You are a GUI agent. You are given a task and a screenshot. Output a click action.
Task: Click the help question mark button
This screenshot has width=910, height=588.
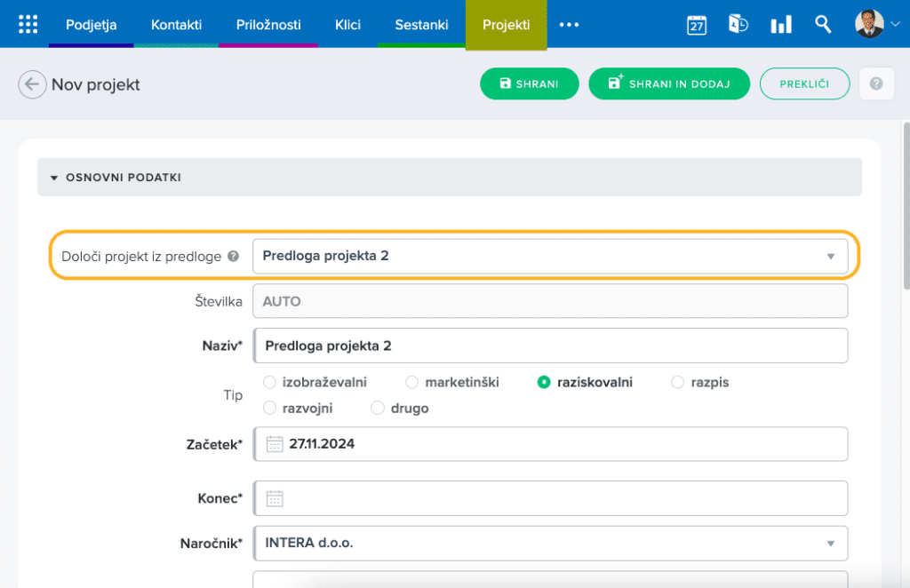[x=876, y=84]
